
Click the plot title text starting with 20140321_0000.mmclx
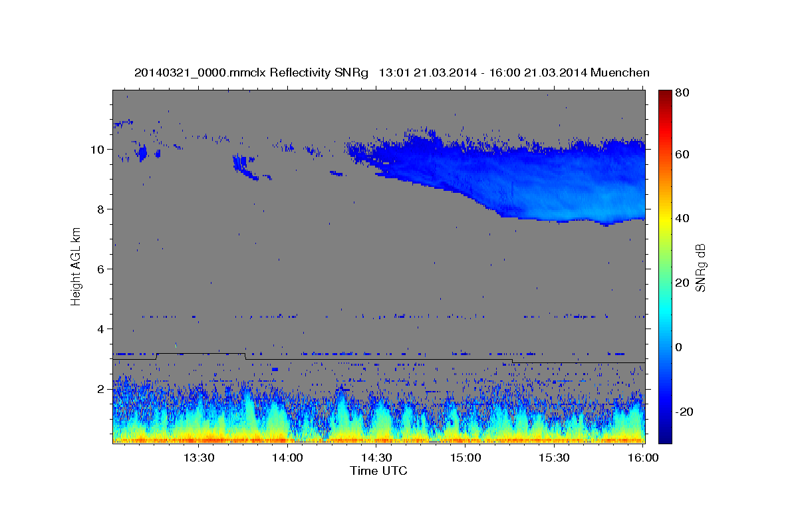pos(392,72)
